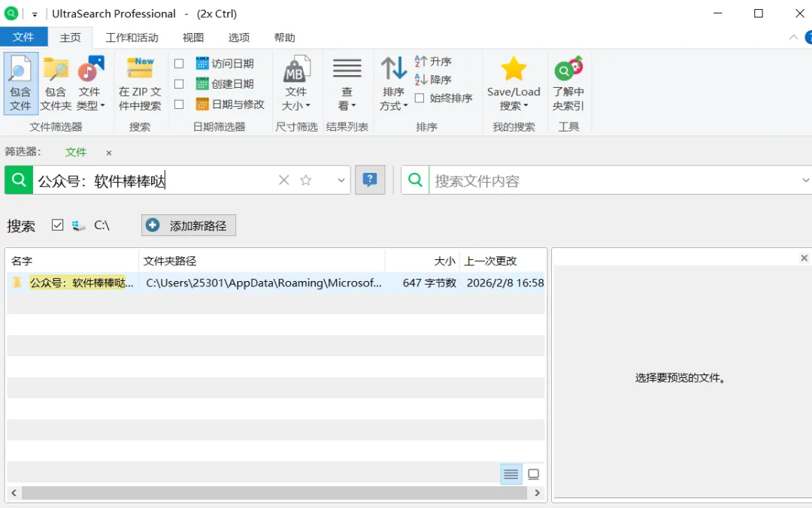Open the File Type (文件类型) filter
This screenshot has height=508, width=812.
pyautogui.click(x=91, y=83)
